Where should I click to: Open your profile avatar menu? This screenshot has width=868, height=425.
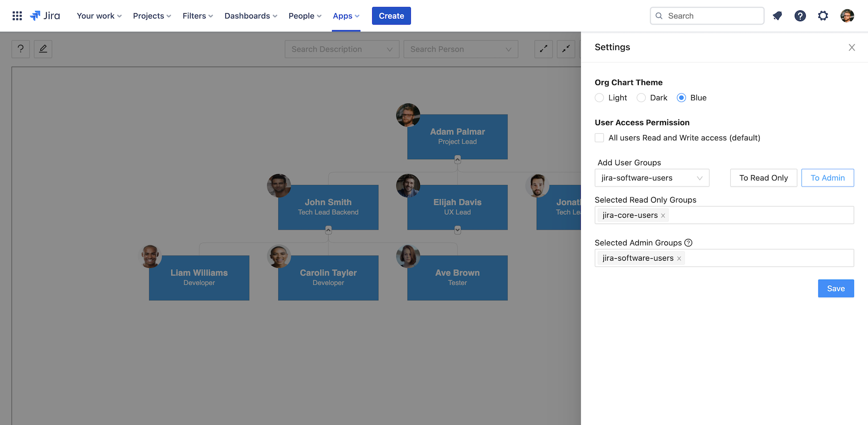click(847, 16)
